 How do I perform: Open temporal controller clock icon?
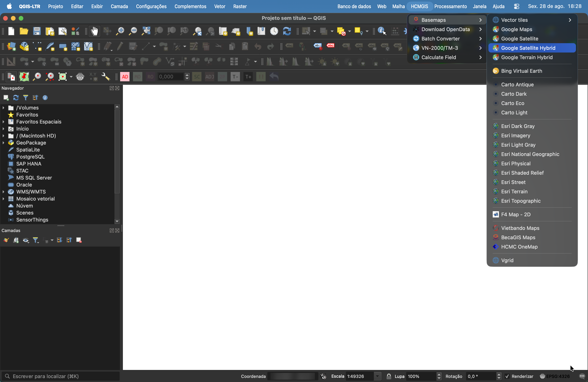pyautogui.click(x=274, y=31)
